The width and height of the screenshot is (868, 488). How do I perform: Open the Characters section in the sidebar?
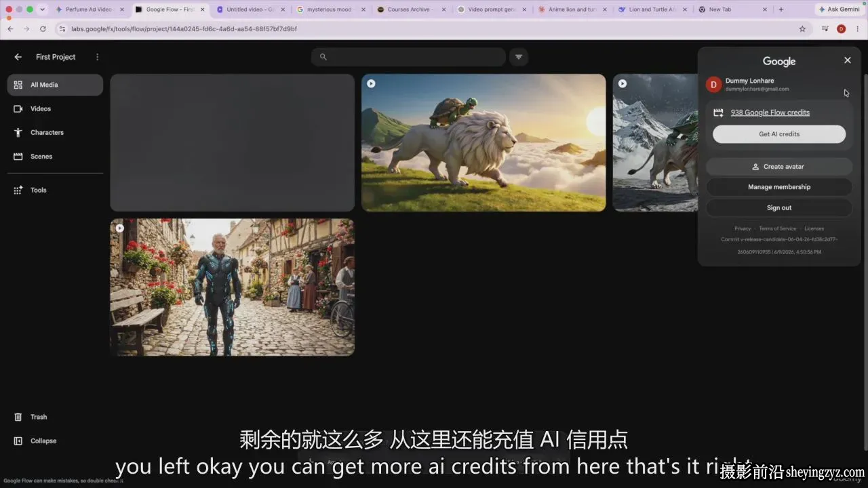tap(55, 132)
